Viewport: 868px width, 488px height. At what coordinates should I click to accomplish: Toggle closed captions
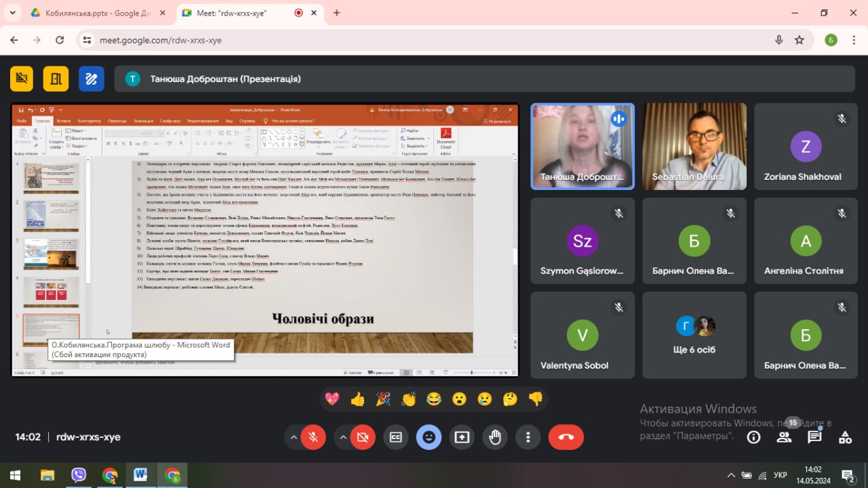click(x=395, y=437)
